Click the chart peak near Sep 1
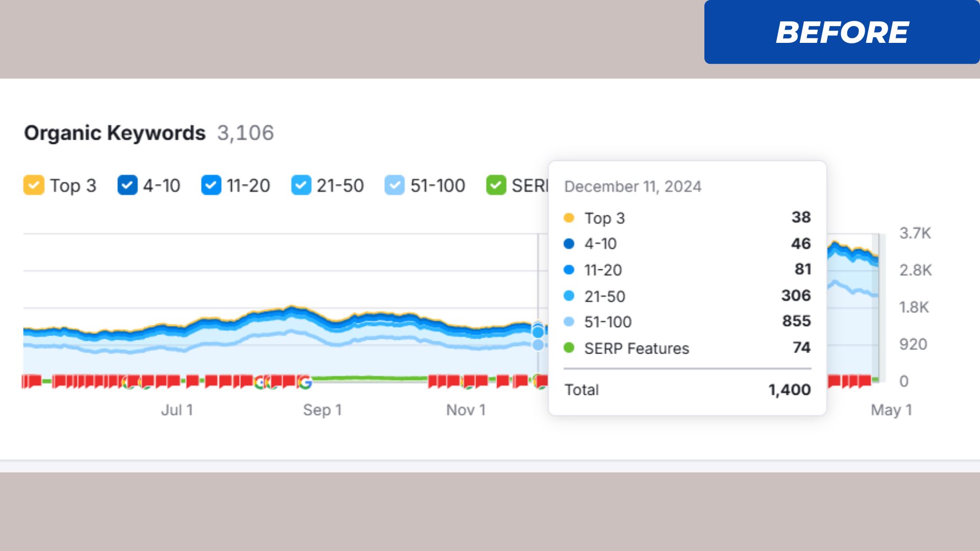The width and height of the screenshot is (980, 551). (292, 308)
